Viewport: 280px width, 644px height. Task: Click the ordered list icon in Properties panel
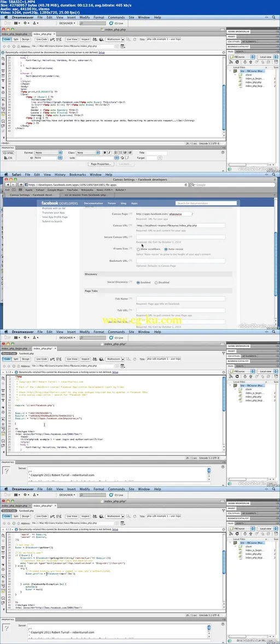pyautogui.click(x=121, y=153)
